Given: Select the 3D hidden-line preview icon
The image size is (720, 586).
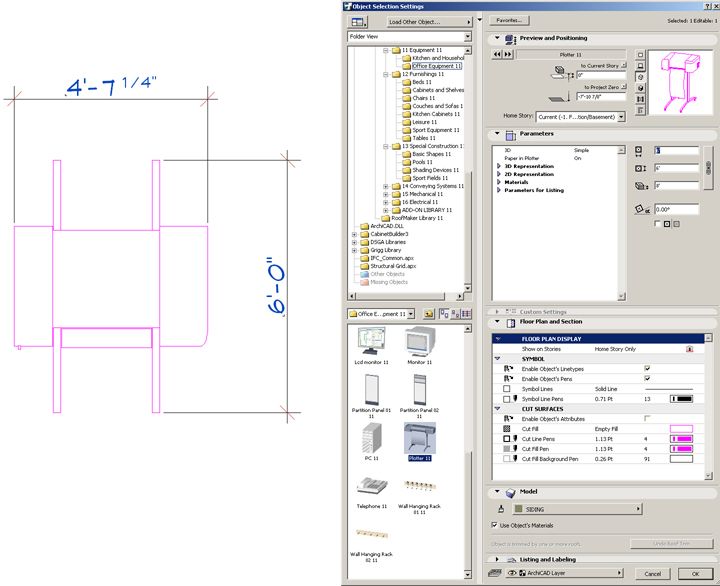Looking at the screenshot, I should tap(641, 77).
